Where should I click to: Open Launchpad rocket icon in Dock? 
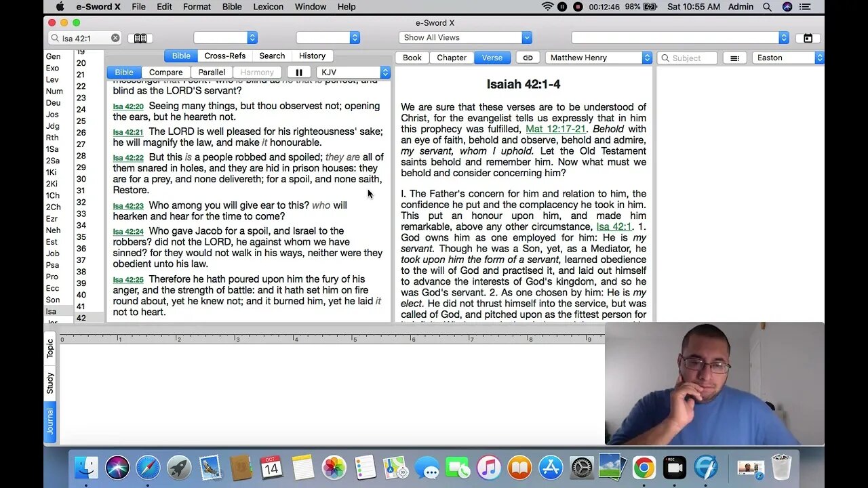coord(179,468)
